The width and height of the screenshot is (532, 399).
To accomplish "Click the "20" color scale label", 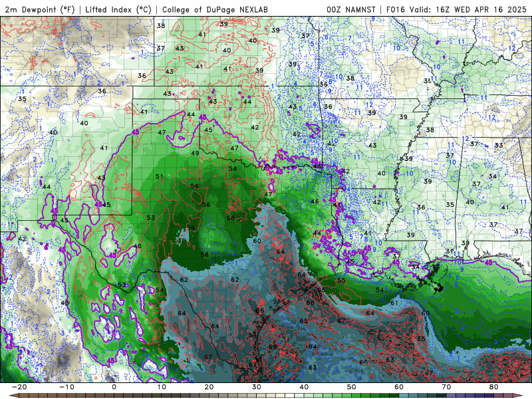I will click(x=209, y=387).
